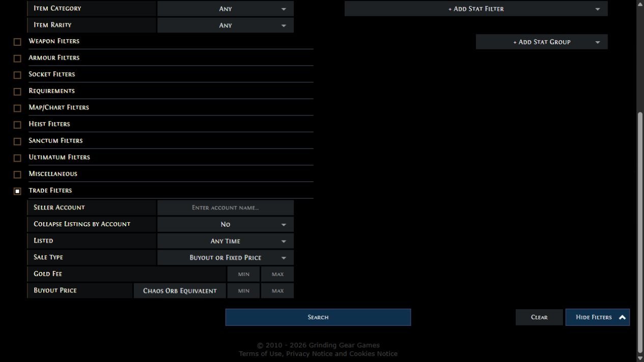Click the Item Category label

pos(57,8)
